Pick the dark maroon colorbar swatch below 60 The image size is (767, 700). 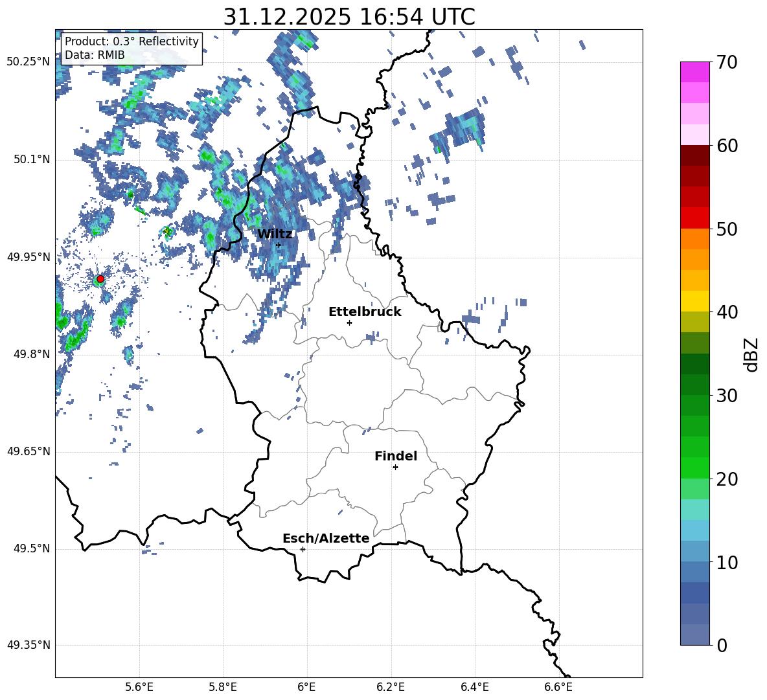pos(695,155)
